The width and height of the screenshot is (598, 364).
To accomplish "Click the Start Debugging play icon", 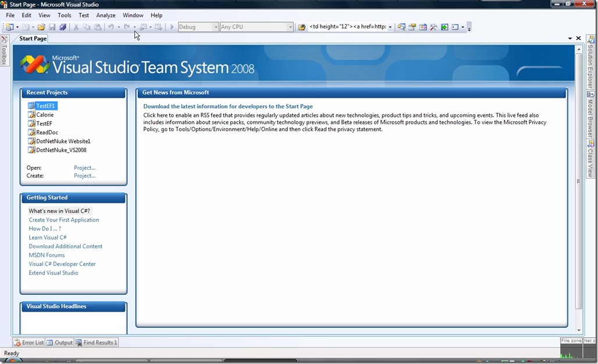I will 172,27.
